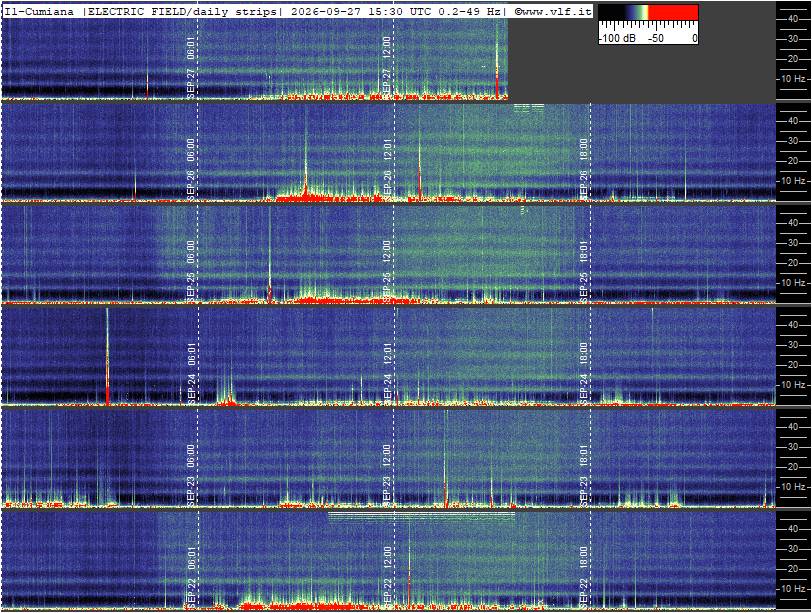Viewport: 812px width, 613px height.
Task: Click the SEP-24 06:01 time marker
Action: 191,373
